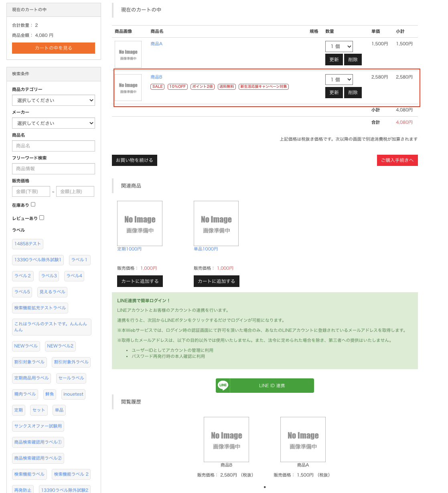Open the メーカー select dropdown
Image resolution: width=448 pixels, height=493 pixels.
[53, 123]
